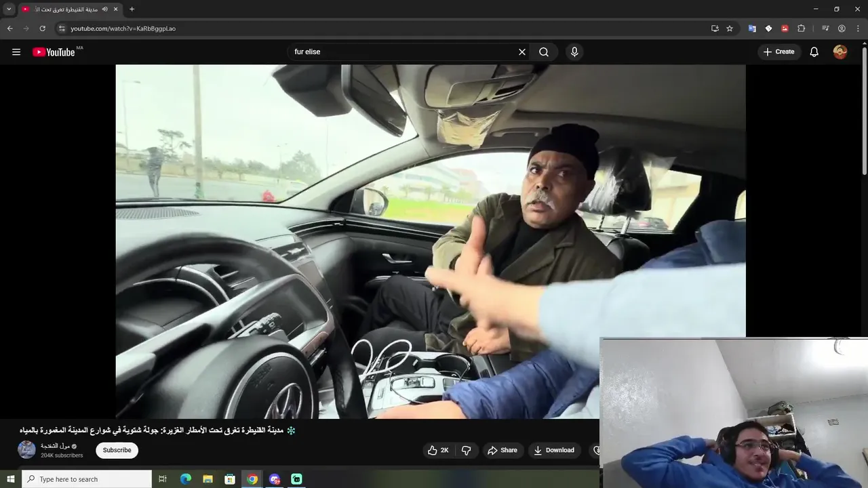This screenshot has width=868, height=488.
Task: Open the Create button
Action: coord(779,52)
